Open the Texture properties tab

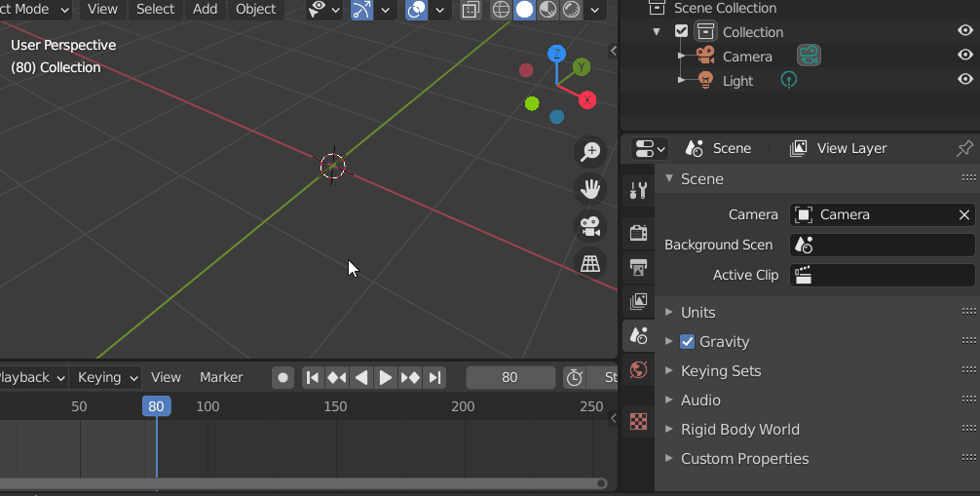click(638, 421)
